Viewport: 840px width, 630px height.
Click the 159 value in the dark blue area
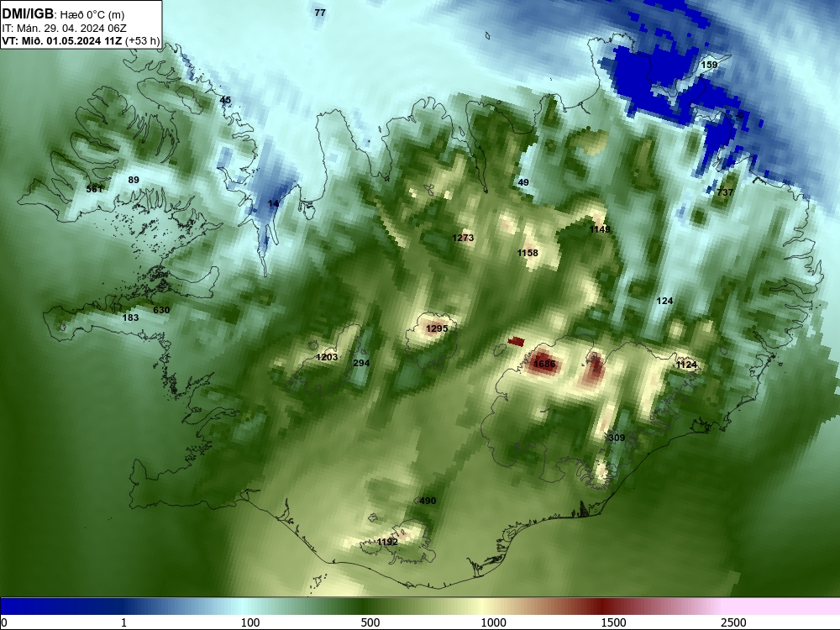709,65
